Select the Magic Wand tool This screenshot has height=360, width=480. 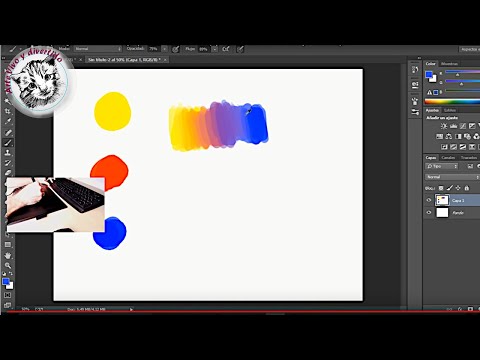pos(7,101)
